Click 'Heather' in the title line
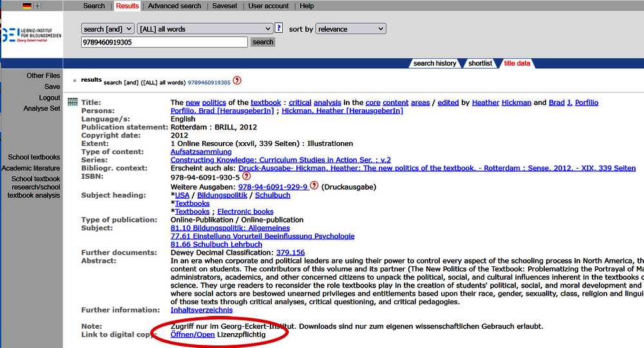 pyautogui.click(x=486, y=102)
